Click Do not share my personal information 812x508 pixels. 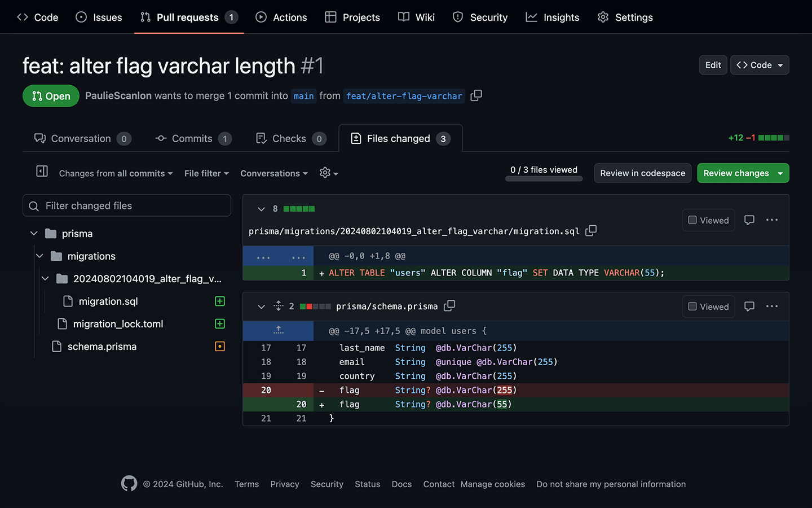(x=611, y=484)
